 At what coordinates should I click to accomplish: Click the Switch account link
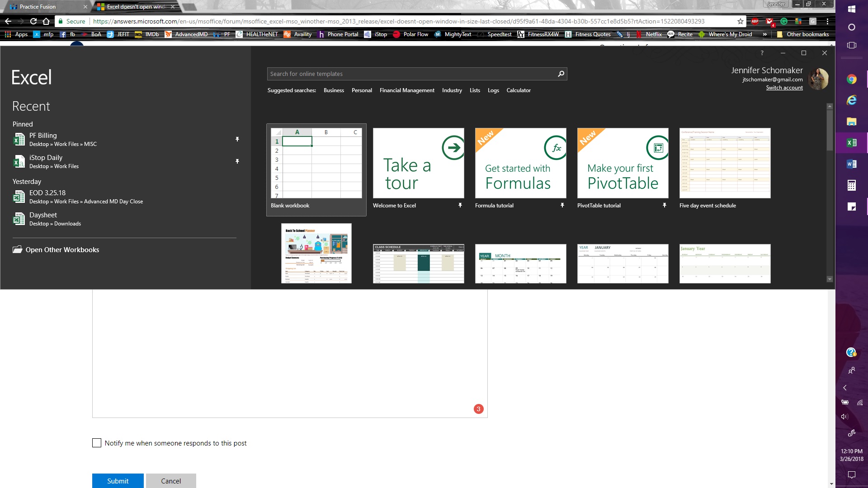(784, 88)
